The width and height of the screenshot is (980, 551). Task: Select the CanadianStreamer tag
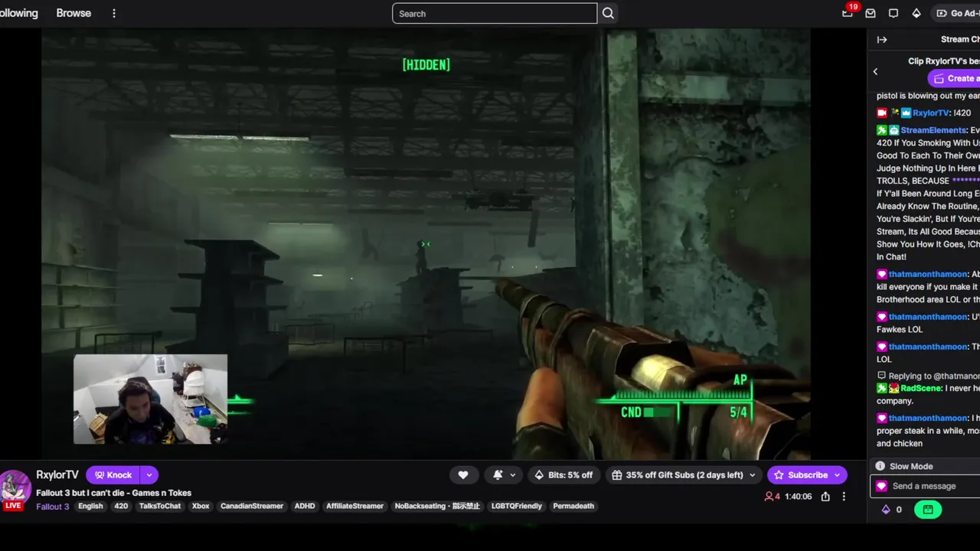click(252, 507)
